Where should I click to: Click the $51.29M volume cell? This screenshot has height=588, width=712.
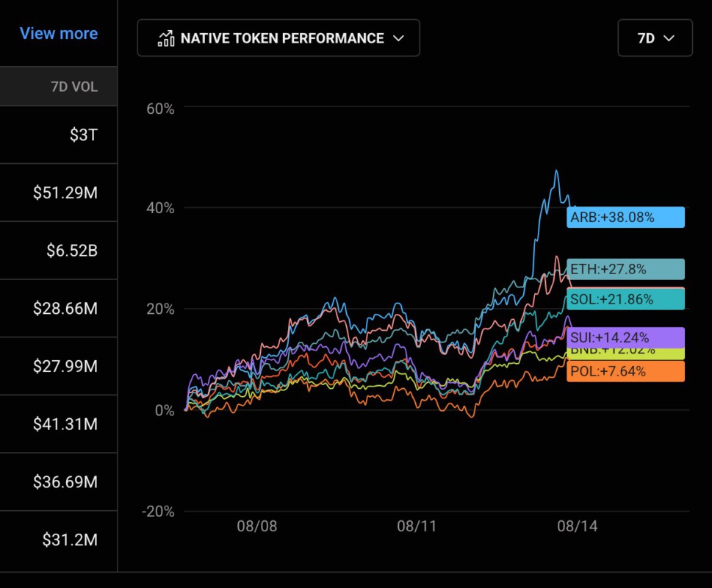click(x=65, y=193)
